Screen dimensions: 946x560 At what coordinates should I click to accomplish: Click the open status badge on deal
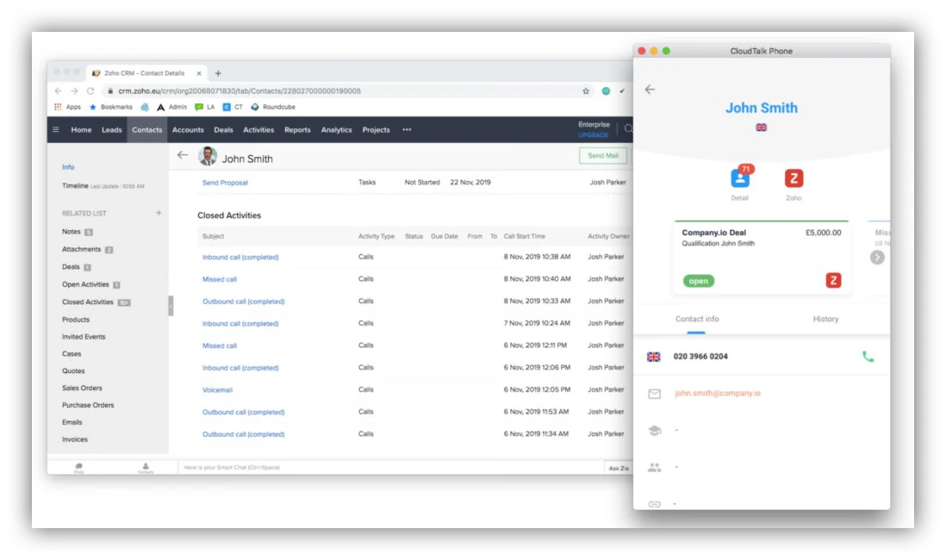(698, 281)
